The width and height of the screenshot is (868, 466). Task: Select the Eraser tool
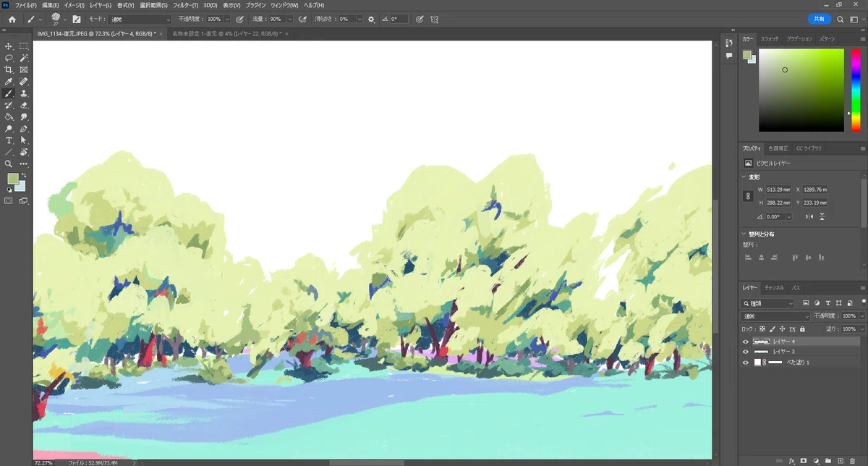coord(24,105)
